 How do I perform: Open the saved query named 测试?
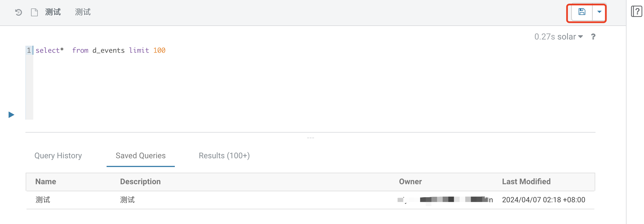(43, 200)
